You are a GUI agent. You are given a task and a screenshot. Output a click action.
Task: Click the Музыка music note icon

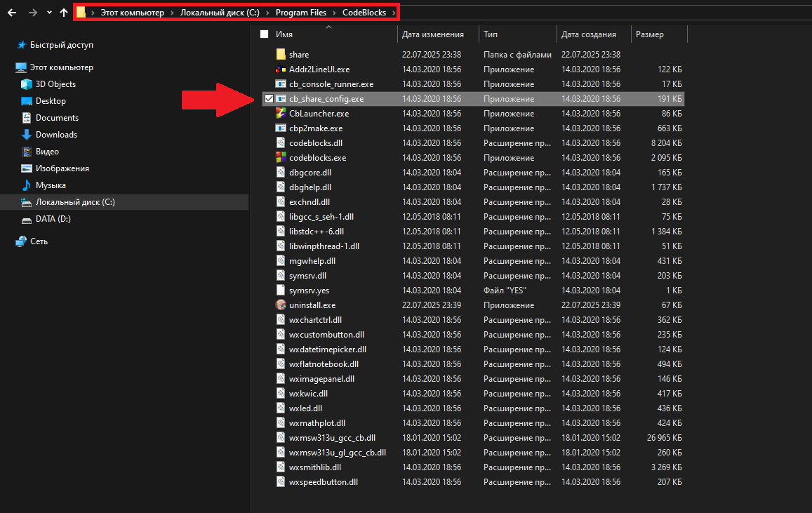(27, 185)
